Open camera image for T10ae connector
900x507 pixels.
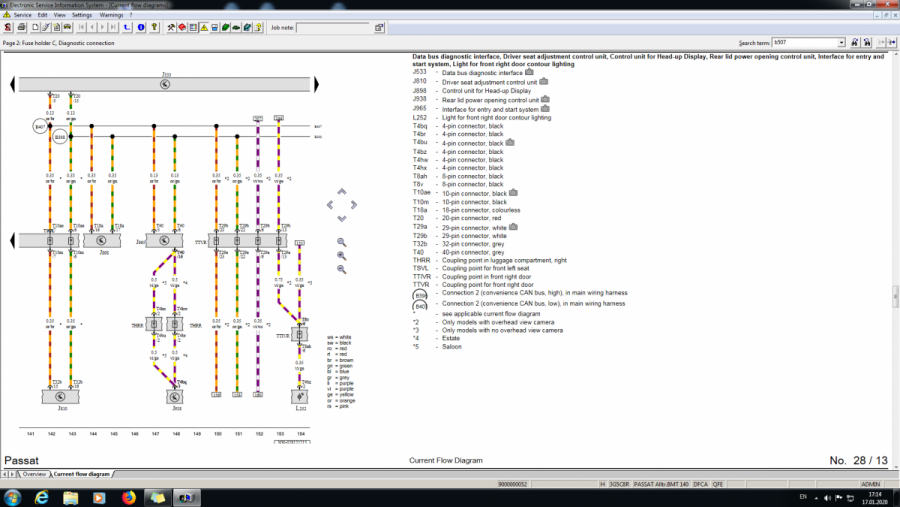[x=513, y=192]
